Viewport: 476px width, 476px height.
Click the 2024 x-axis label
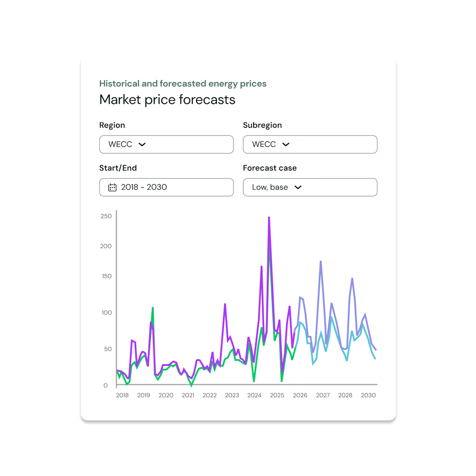[x=254, y=395]
